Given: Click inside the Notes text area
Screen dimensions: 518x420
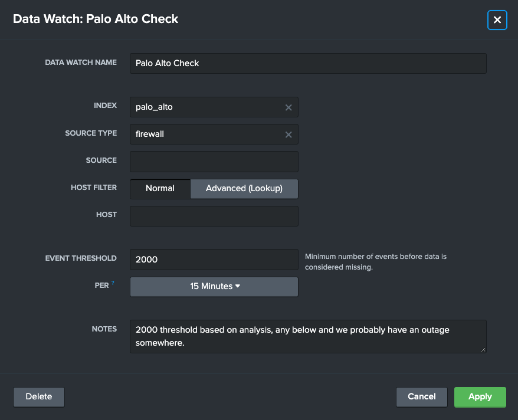Looking at the screenshot, I should click(308, 336).
